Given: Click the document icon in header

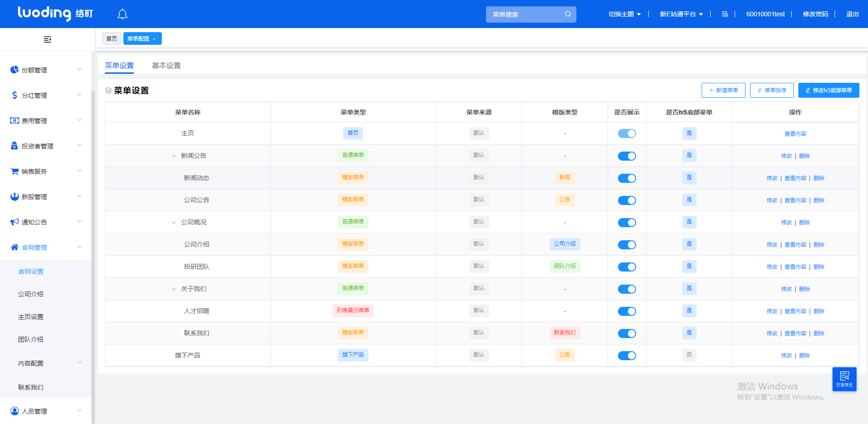Looking at the screenshot, I should point(725,14).
